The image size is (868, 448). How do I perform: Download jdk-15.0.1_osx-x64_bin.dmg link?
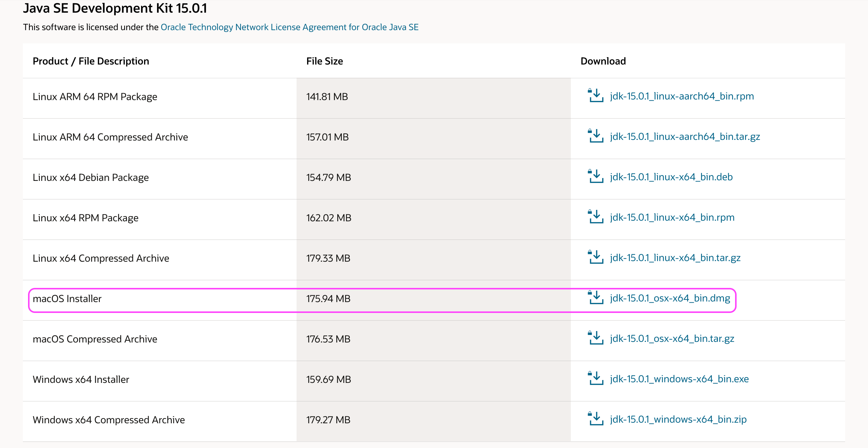tap(670, 298)
